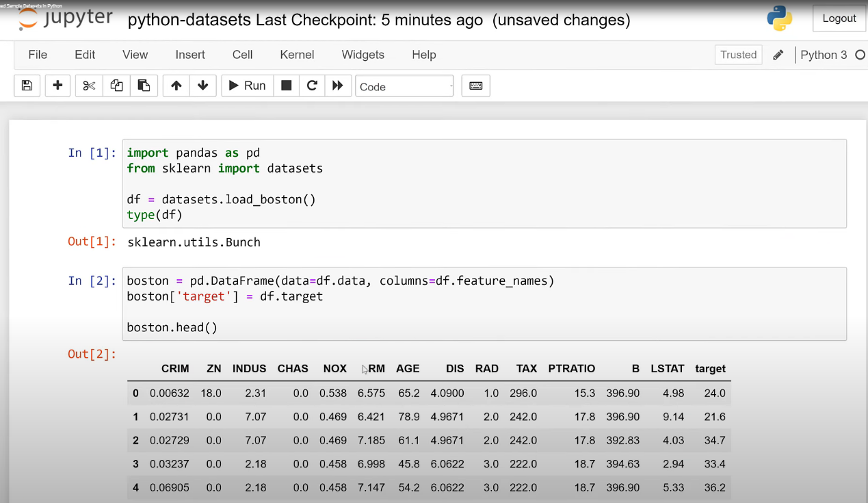868x503 pixels.
Task: Click the INDUS column header
Action: (249, 368)
